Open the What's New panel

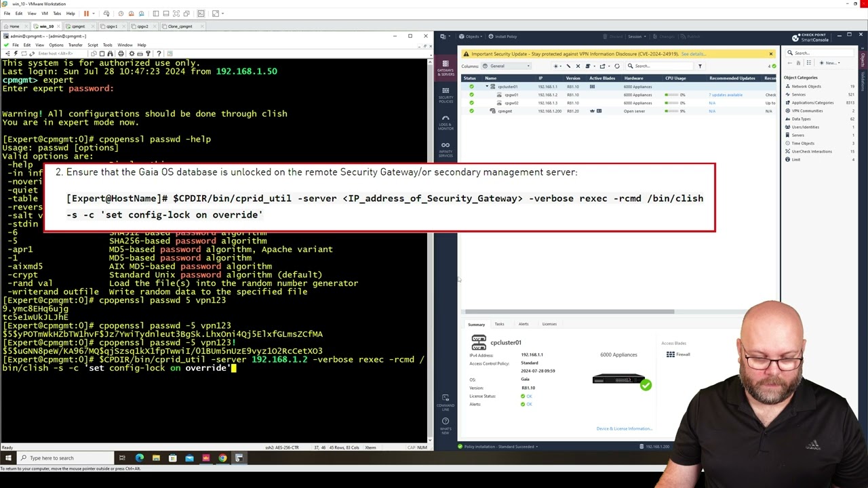point(446,426)
